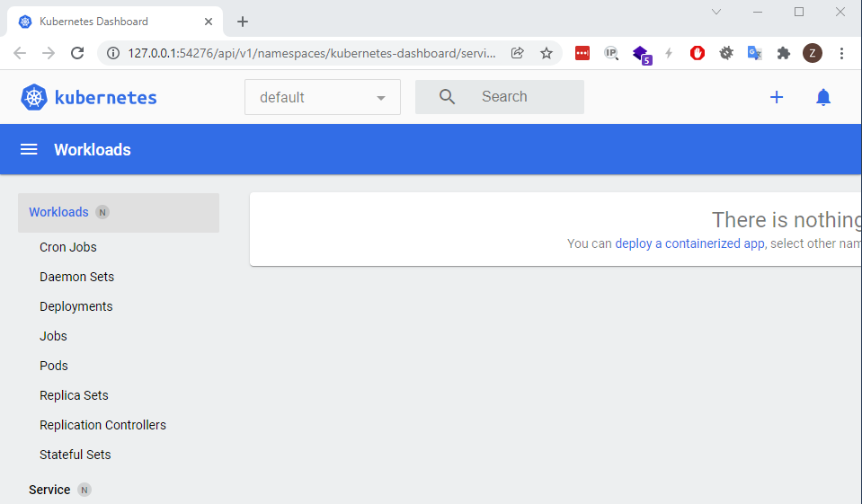The width and height of the screenshot is (862, 504).
Task: Click the gear-shaped extension icon
Action: [726, 53]
